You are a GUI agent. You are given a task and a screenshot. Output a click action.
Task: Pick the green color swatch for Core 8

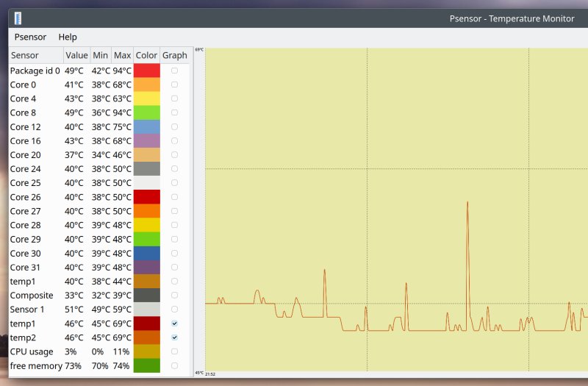146,112
